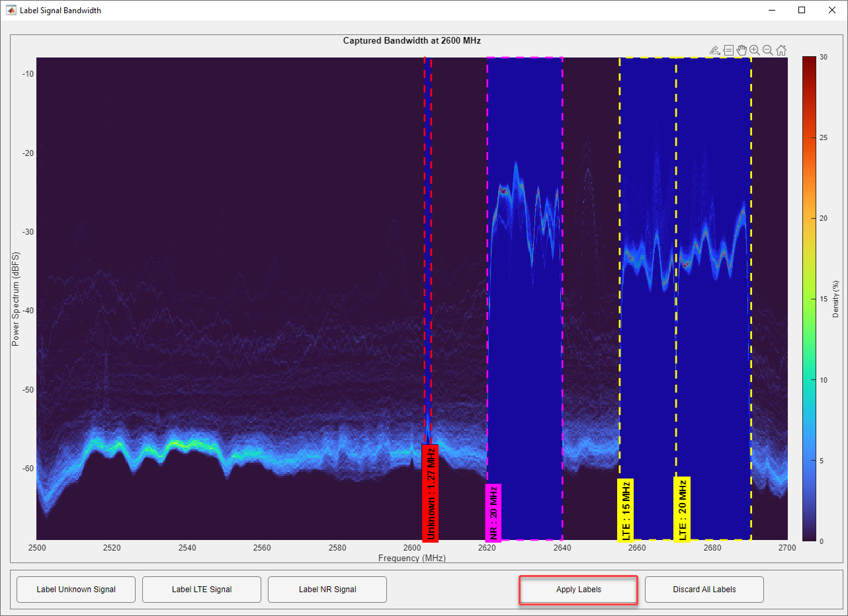Click the Restore View home icon
Viewport: 848px width, 616px height.
[x=781, y=50]
